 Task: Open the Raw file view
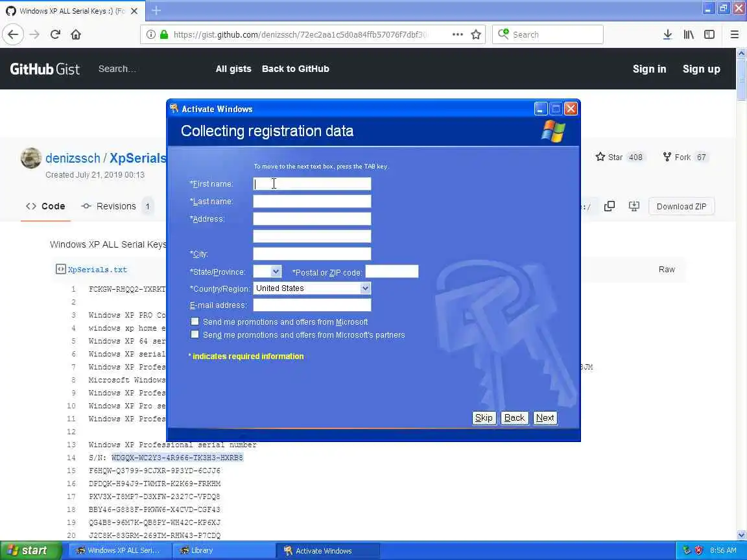(667, 270)
